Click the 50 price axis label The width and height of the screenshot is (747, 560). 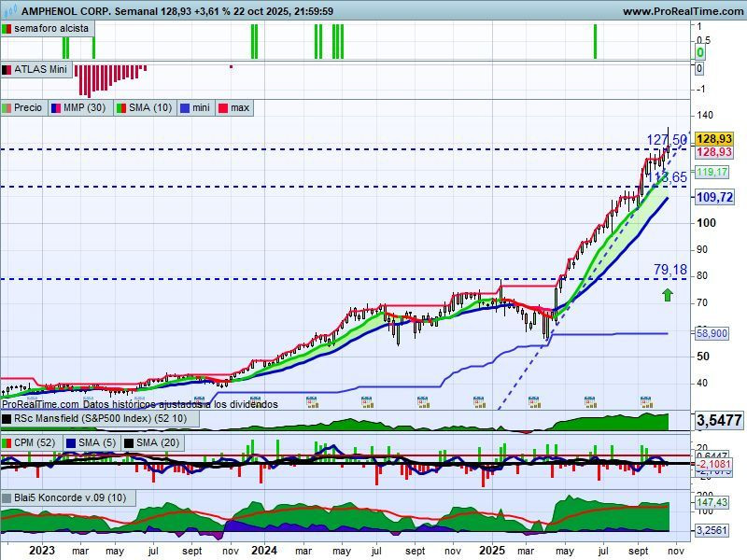[703, 357]
